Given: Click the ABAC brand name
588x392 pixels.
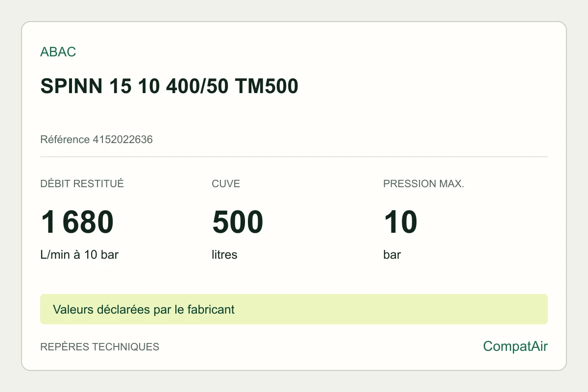Looking at the screenshot, I should click(58, 52).
